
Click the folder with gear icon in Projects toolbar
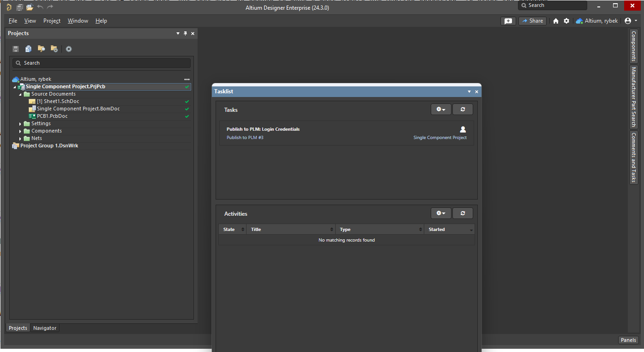pyautogui.click(x=54, y=49)
